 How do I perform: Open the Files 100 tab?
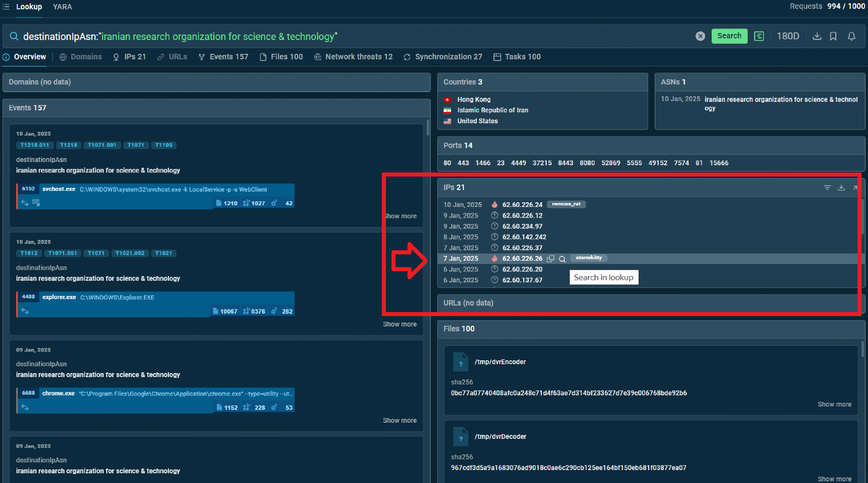[281, 57]
